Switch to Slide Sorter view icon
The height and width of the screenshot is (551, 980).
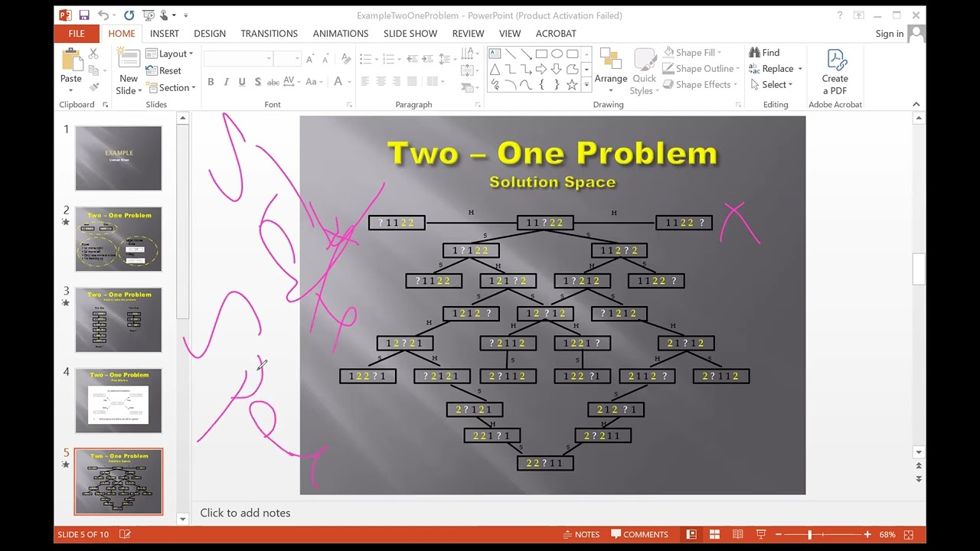[714, 534]
